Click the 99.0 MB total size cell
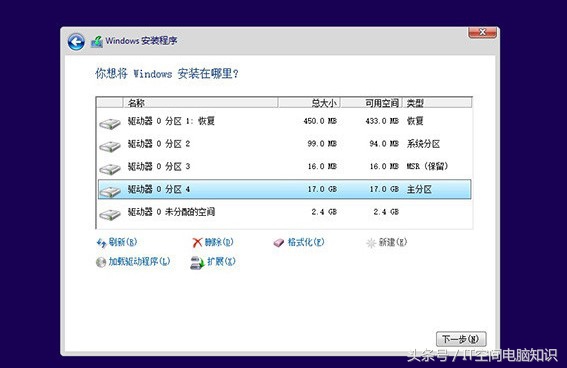 tap(322, 144)
